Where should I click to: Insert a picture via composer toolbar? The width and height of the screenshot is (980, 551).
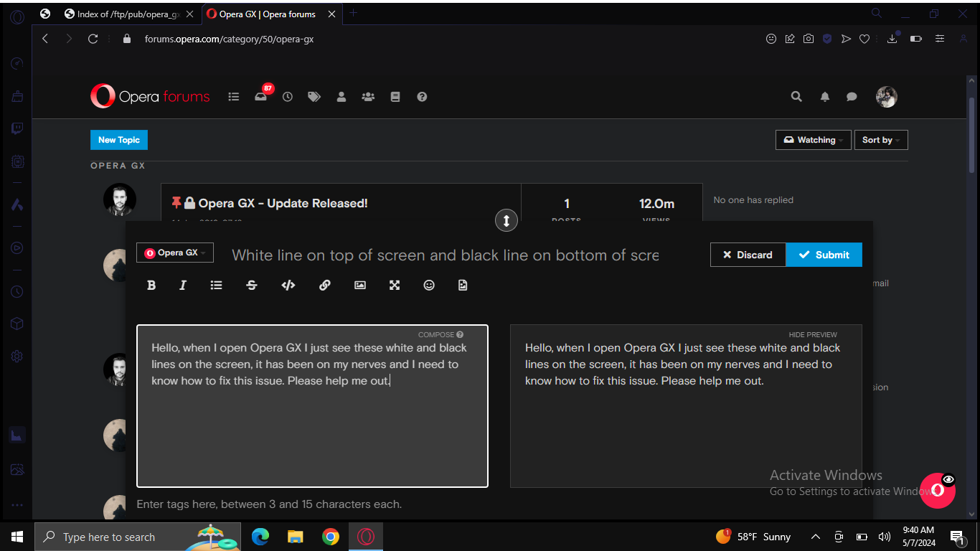pos(360,286)
